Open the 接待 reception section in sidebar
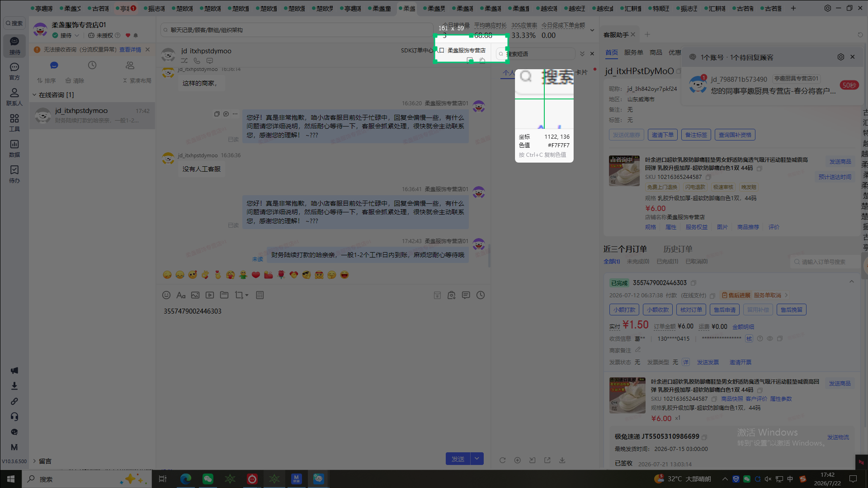868x488 pixels. (x=14, y=46)
